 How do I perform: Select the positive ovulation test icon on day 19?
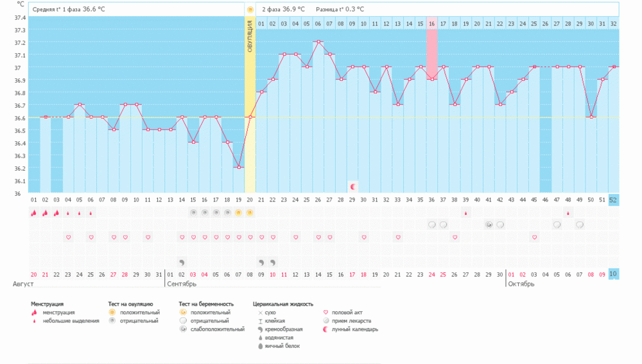[x=238, y=212]
